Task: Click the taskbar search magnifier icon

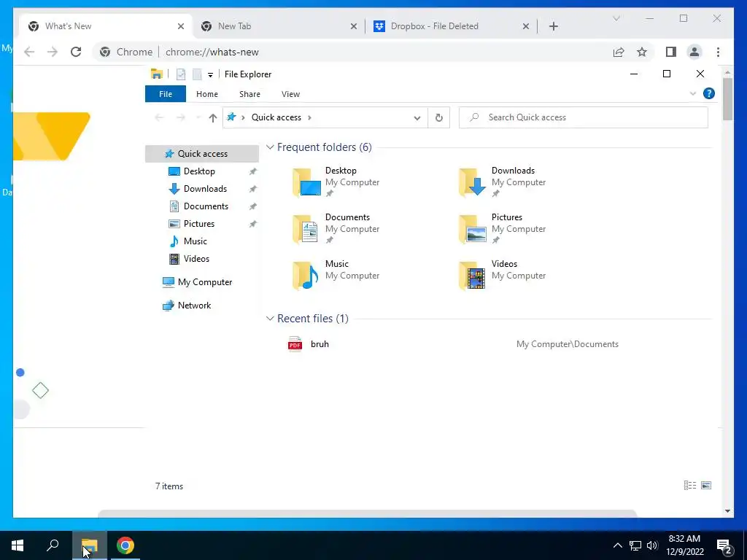Action: point(53,545)
